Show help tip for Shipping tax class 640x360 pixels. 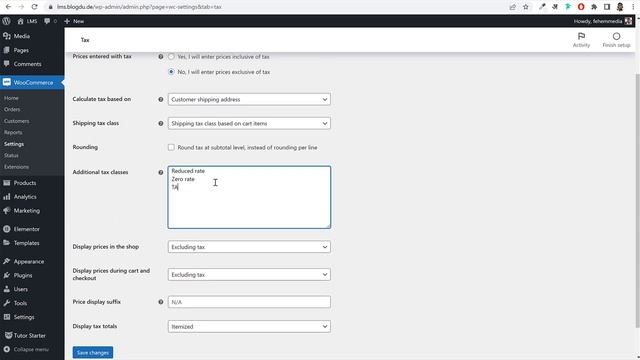coord(161,124)
